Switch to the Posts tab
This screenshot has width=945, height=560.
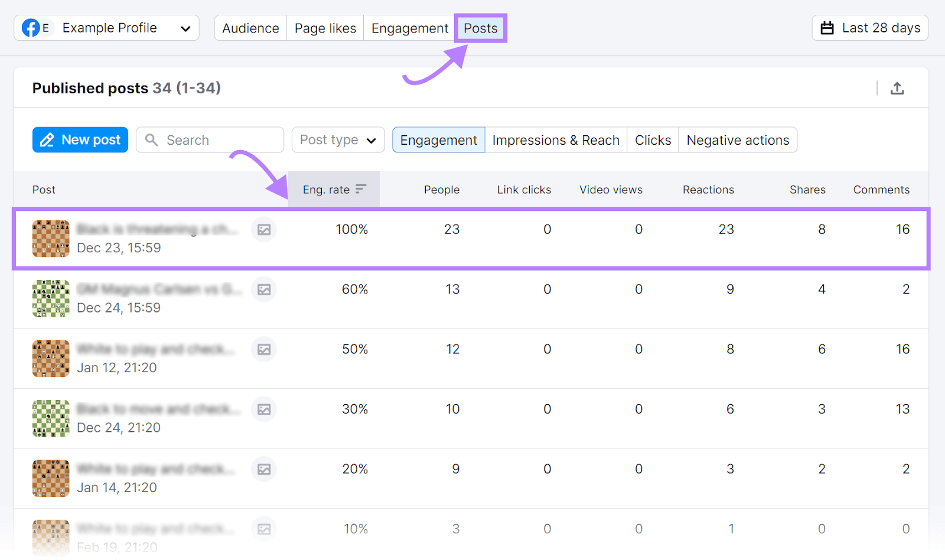pos(480,28)
